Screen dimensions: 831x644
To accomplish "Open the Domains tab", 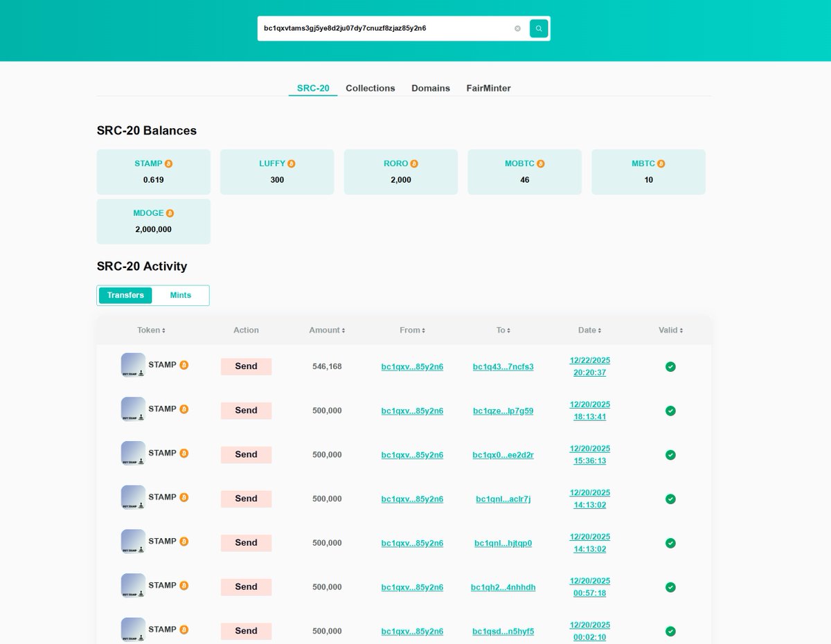I will pyautogui.click(x=431, y=88).
